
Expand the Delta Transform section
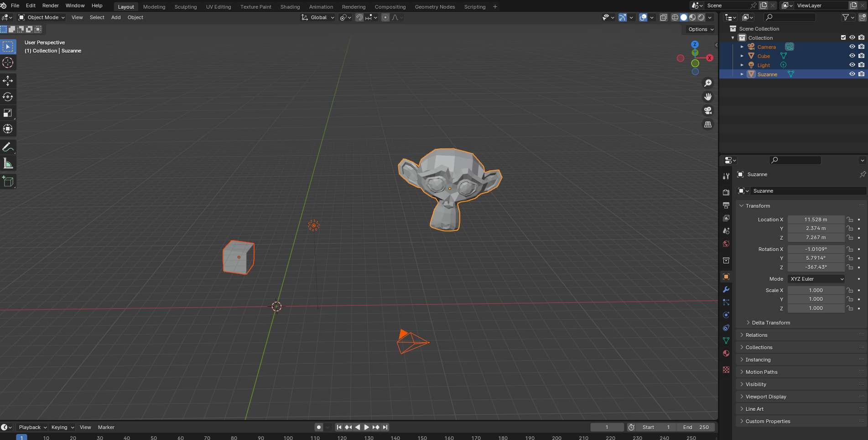tap(771, 323)
